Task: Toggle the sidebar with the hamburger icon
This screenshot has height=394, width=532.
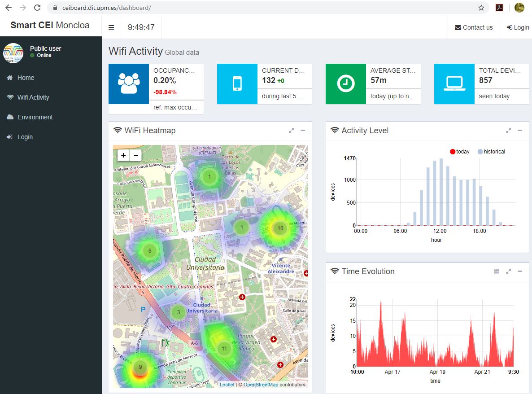Action: [111, 26]
